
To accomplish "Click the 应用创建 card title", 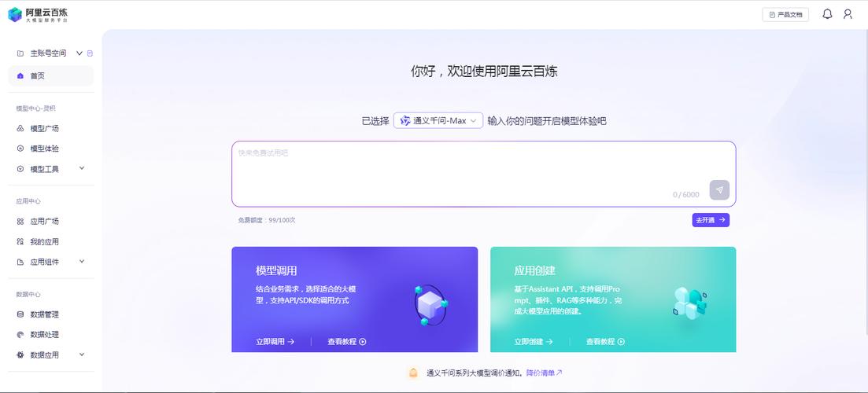I will 535,271.
